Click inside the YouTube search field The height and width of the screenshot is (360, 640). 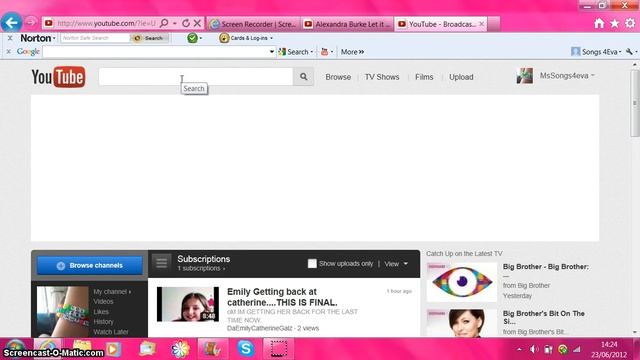pyautogui.click(x=196, y=77)
